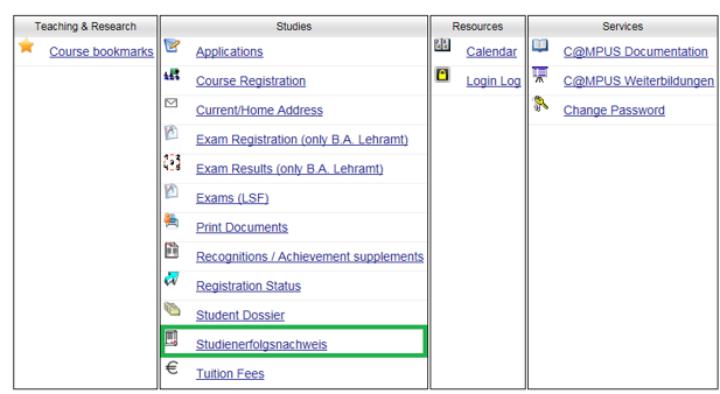
Task: Open the Student Dossier link
Action: point(240,315)
